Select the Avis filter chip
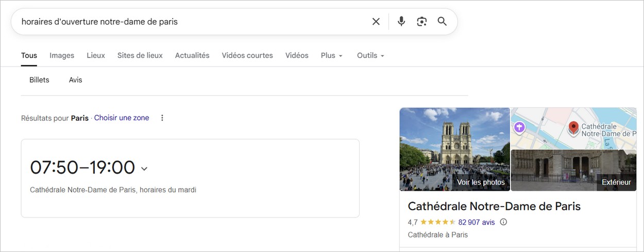The image size is (644, 252). pyautogui.click(x=76, y=80)
